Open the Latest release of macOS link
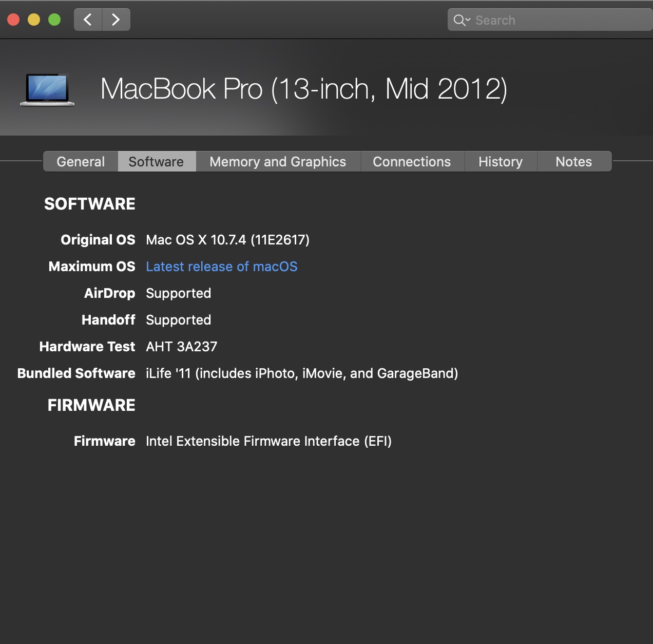 [222, 267]
